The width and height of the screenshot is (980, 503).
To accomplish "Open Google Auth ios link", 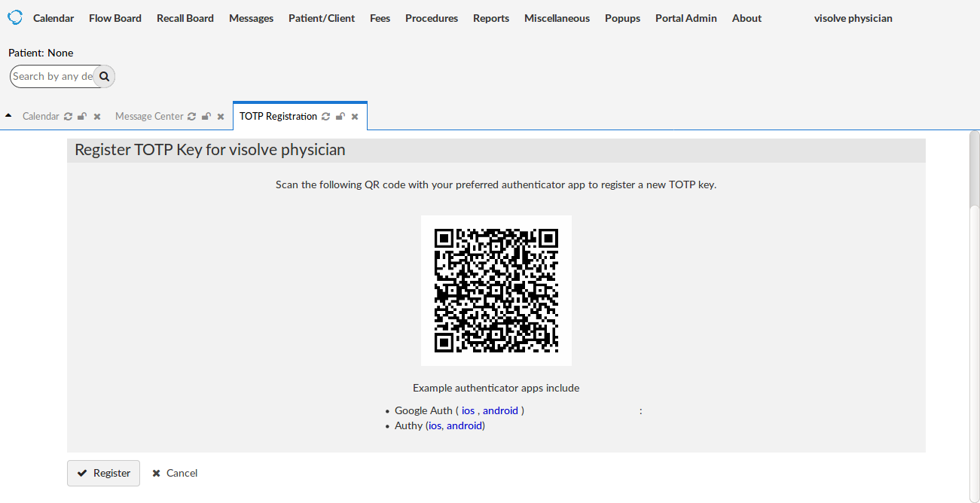I will (x=468, y=410).
